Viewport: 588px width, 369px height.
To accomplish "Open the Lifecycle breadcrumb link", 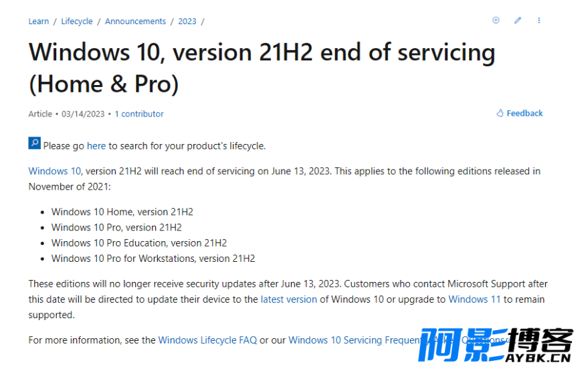I will pos(77,21).
